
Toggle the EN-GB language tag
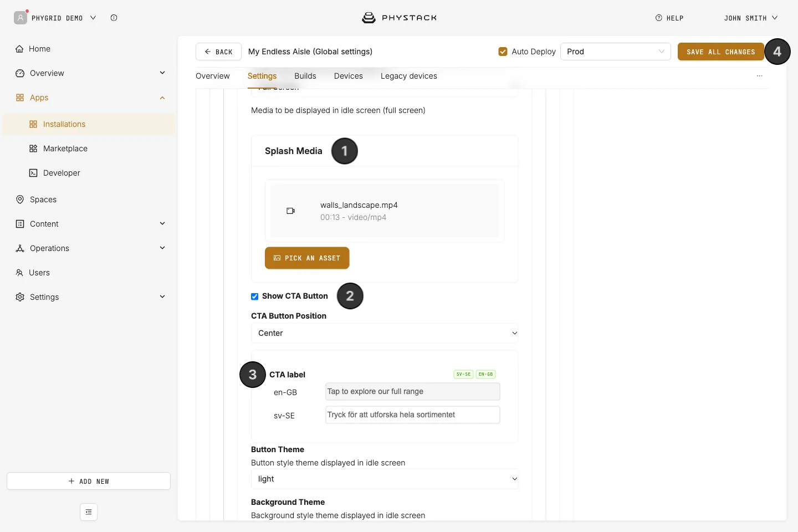coord(485,374)
